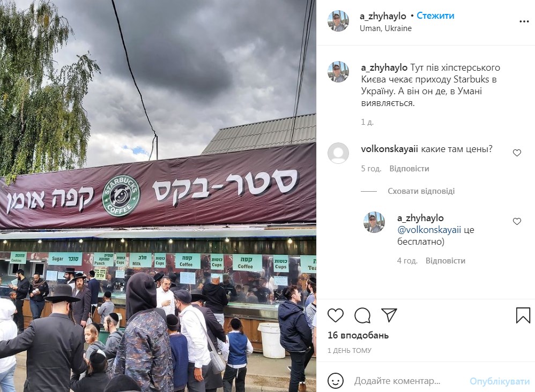Screen dimensions: 535x392
Task: View list of 16 вподобань
Action: coord(358,335)
